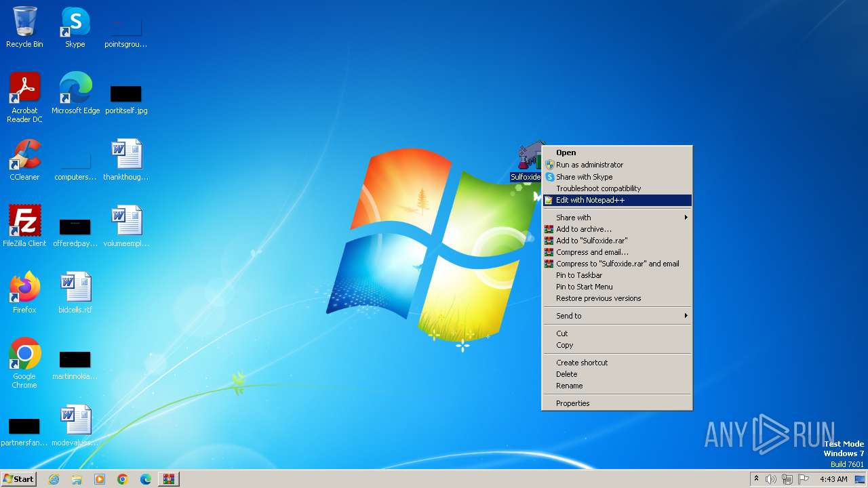Click the WinRAR taskbar button

169,479
